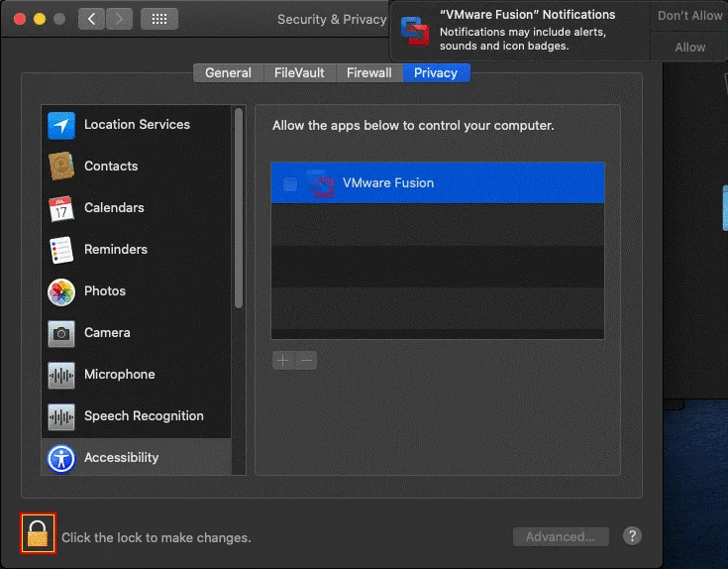728x569 pixels.
Task: Click Allow on VMware Fusion notification
Action: pyautogui.click(x=689, y=47)
